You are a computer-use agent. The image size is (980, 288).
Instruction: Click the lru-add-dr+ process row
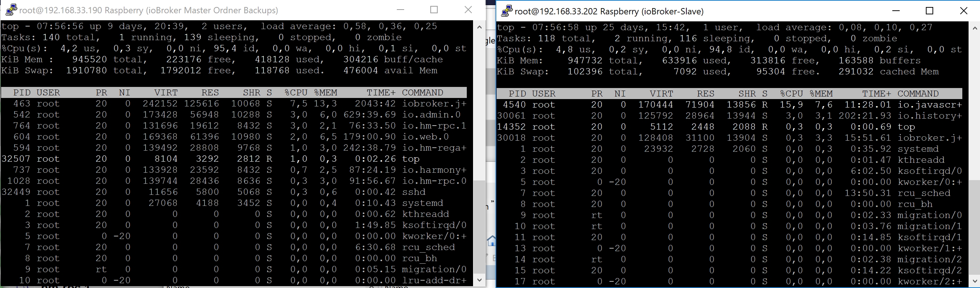(234, 280)
